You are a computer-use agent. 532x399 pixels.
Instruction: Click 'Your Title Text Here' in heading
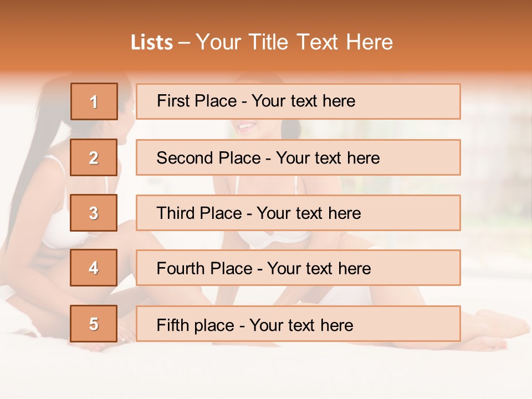294,42
